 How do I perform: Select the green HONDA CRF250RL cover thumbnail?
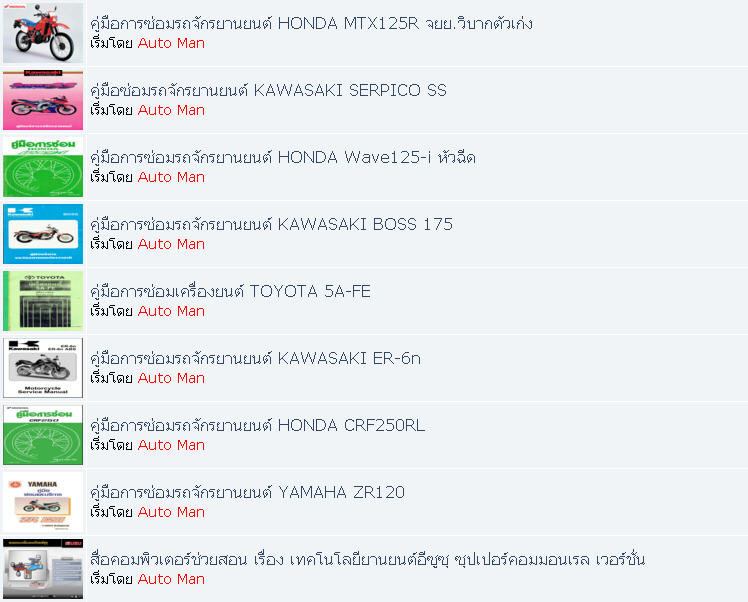(x=43, y=435)
